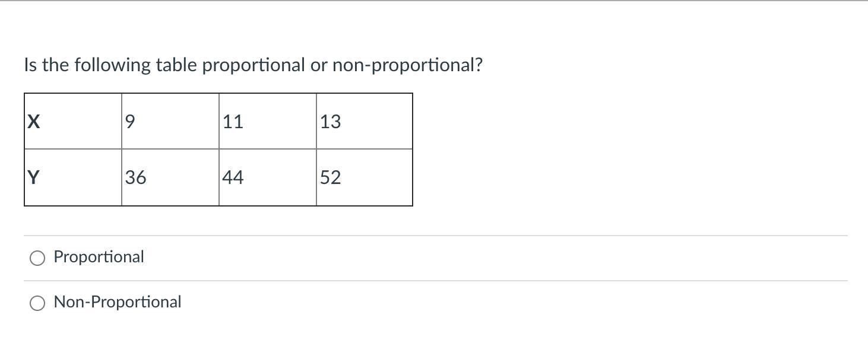Click the X header cell in the table
The image size is (868, 343).
point(73,121)
